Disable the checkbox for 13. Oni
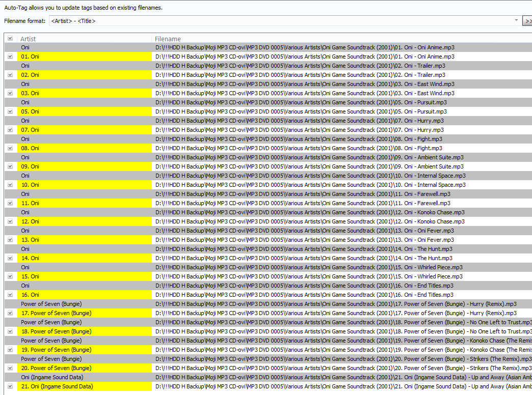 pyautogui.click(x=10, y=240)
